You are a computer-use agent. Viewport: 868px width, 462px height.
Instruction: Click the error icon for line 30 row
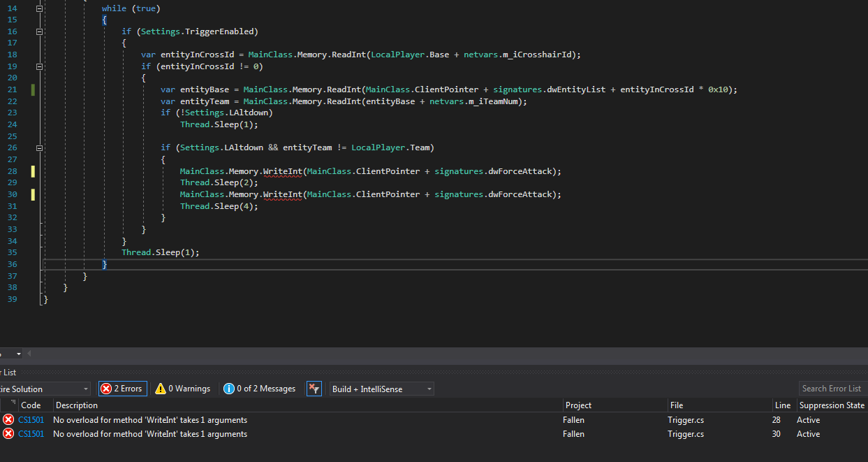8,434
